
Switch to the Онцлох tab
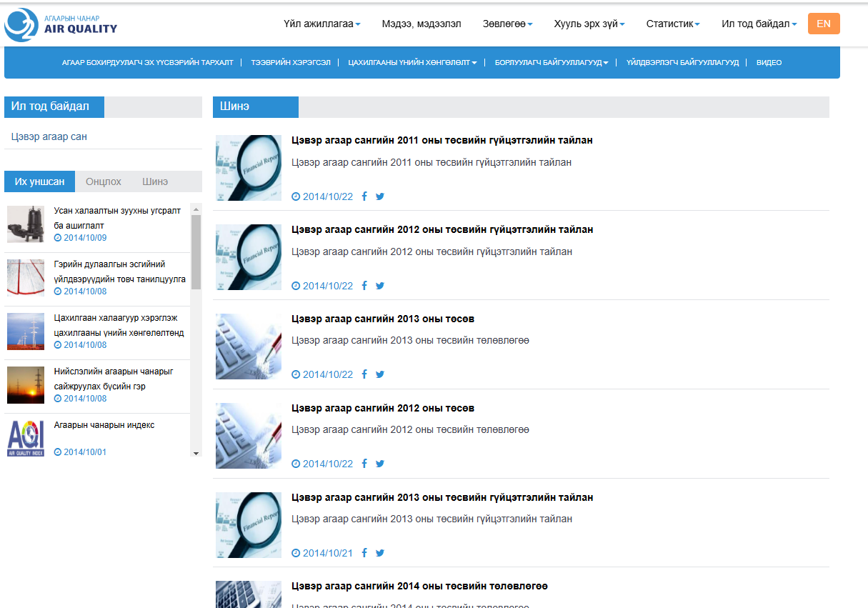pyautogui.click(x=104, y=181)
